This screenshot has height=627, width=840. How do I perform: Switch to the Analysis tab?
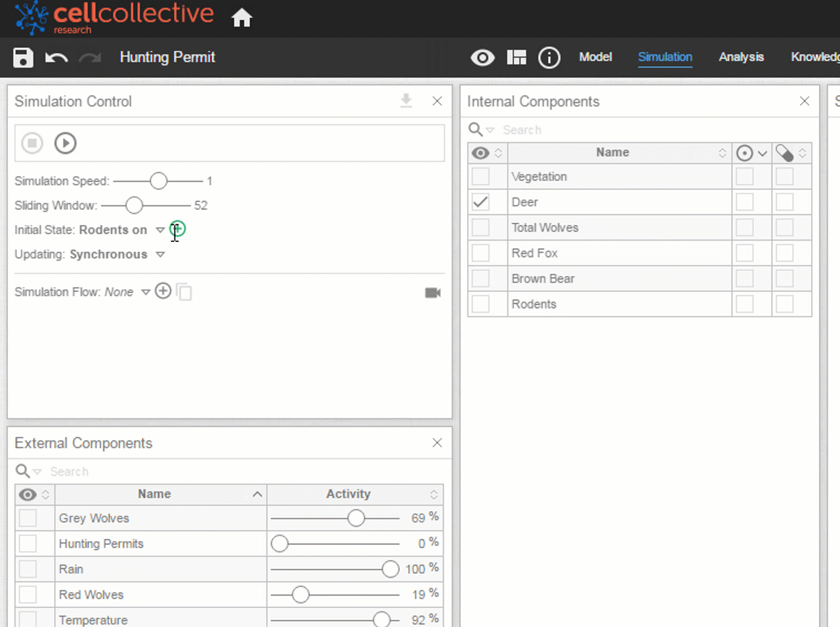coord(741,57)
